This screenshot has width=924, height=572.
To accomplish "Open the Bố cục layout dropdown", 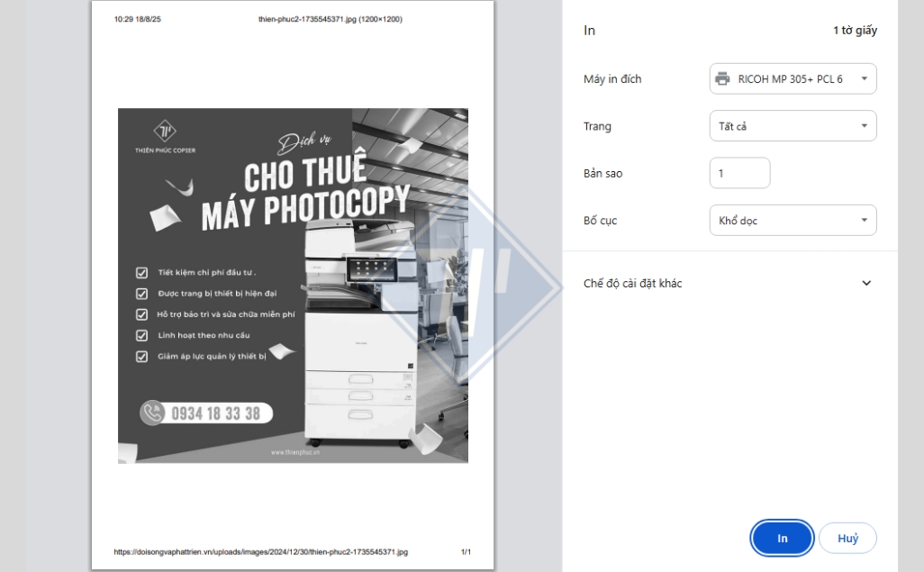I will (793, 220).
